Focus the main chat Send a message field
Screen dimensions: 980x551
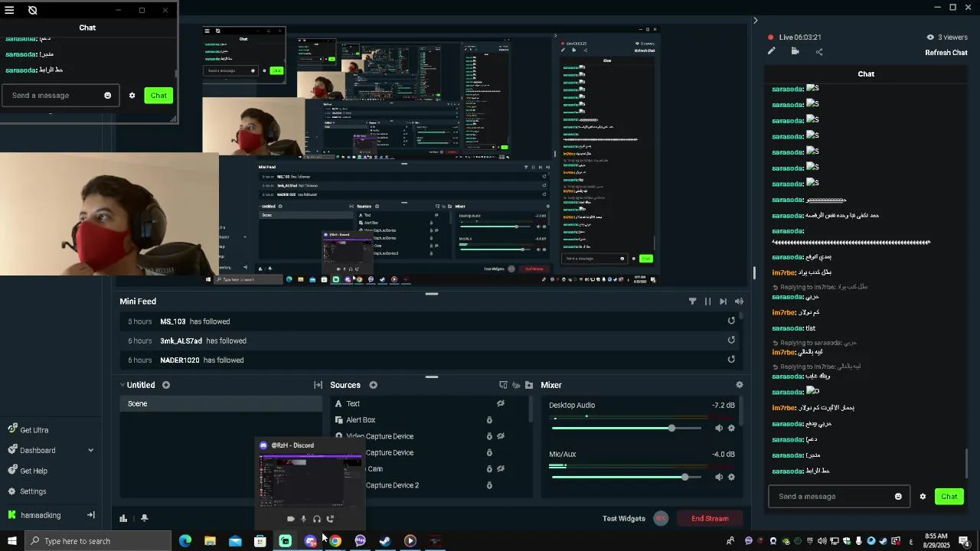coord(839,497)
